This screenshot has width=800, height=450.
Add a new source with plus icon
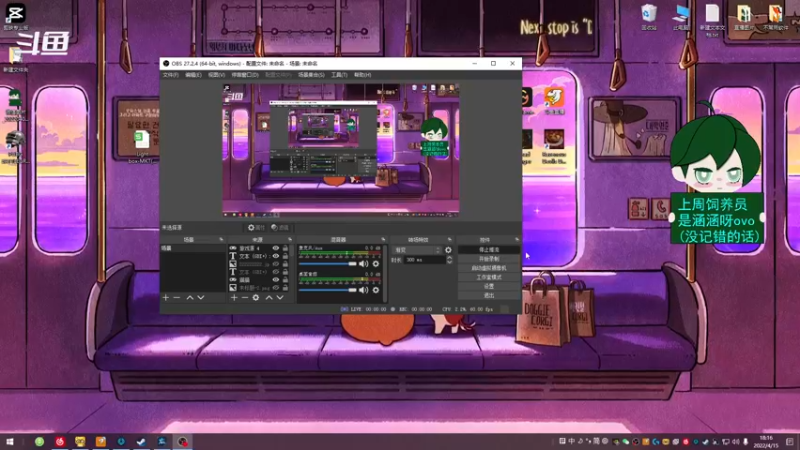[x=234, y=297]
